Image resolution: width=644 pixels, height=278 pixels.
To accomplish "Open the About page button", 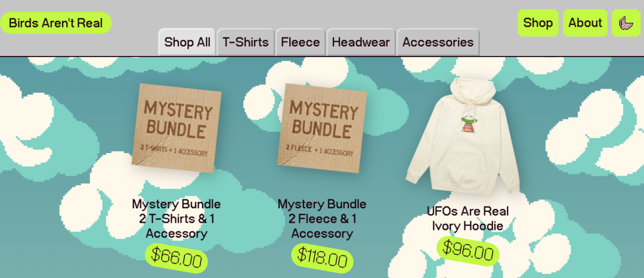I will click(x=586, y=23).
